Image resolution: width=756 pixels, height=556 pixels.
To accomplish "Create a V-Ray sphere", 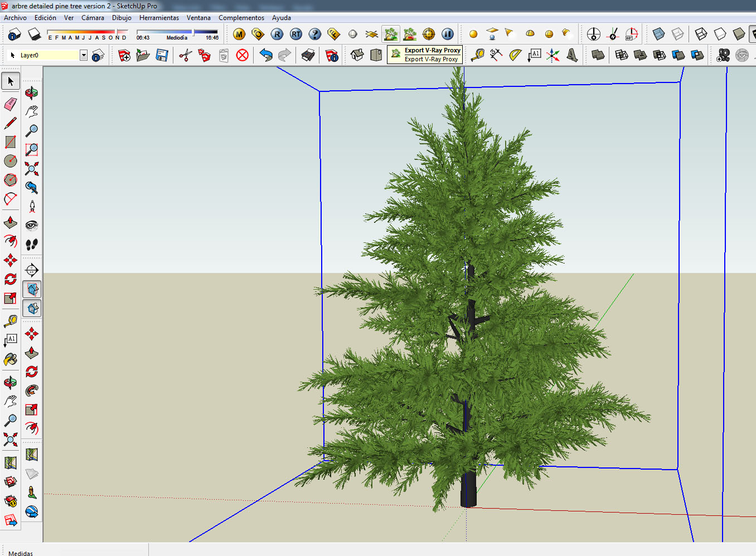I will (353, 34).
